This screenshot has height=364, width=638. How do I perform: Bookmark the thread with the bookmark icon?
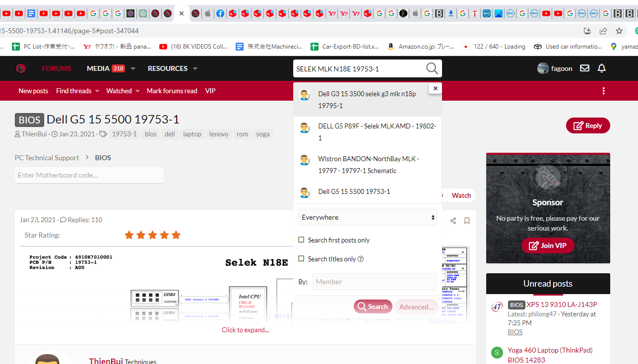point(466,220)
